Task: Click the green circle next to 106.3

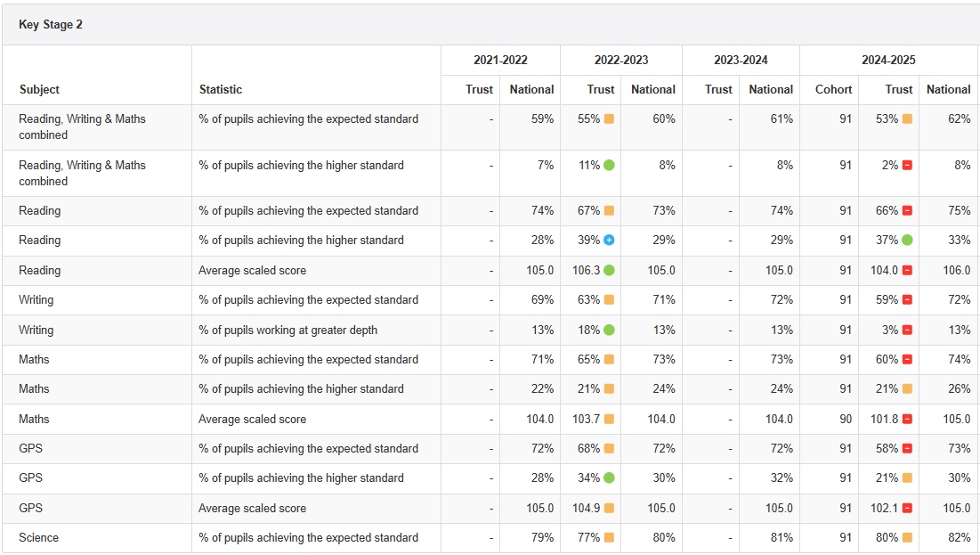Action: click(609, 271)
